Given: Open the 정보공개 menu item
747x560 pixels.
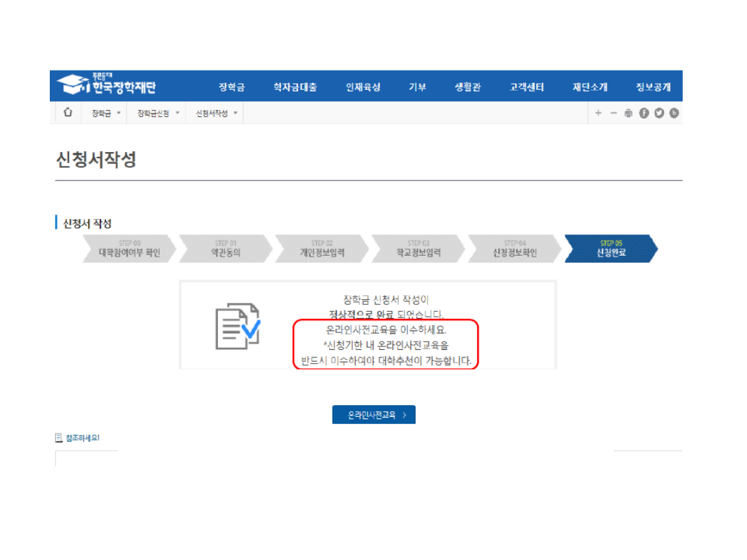Looking at the screenshot, I should point(654,87).
